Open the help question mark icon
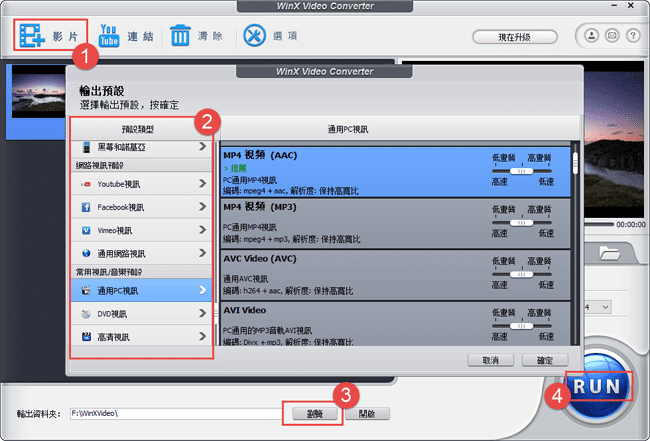Image resolution: width=650 pixels, height=441 pixels. 633,36
